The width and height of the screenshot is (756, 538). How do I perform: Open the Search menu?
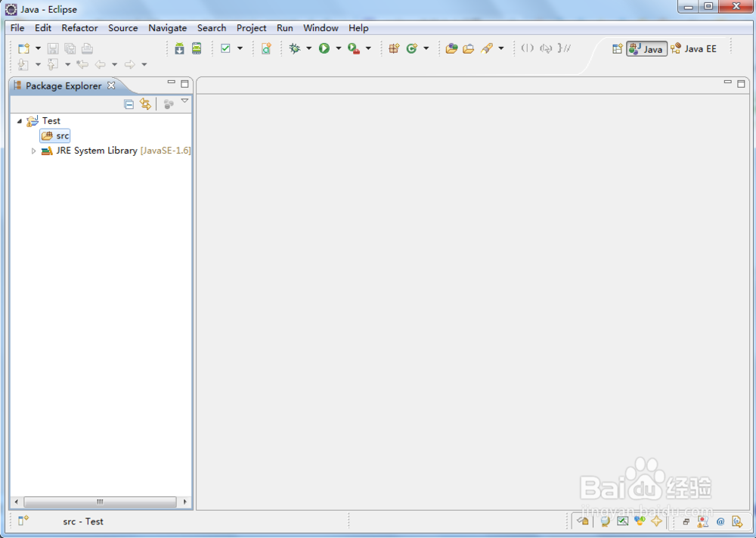[212, 28]
